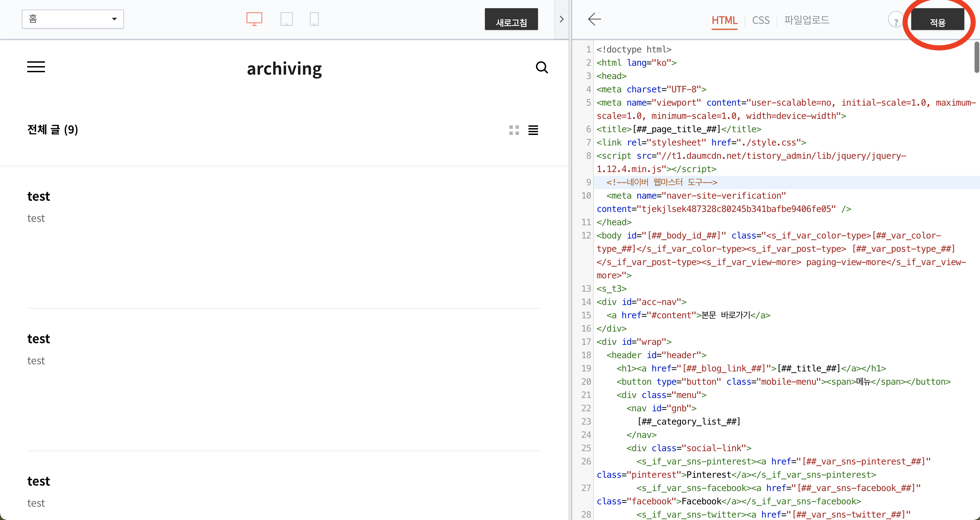Open help with the question mark icon
Image resolution: width=980 pixels, height=520 pixels.
tap(895, 20)
